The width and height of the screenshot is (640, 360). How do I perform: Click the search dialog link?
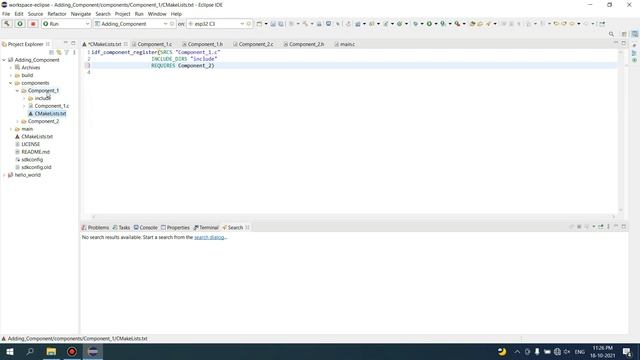209,237
